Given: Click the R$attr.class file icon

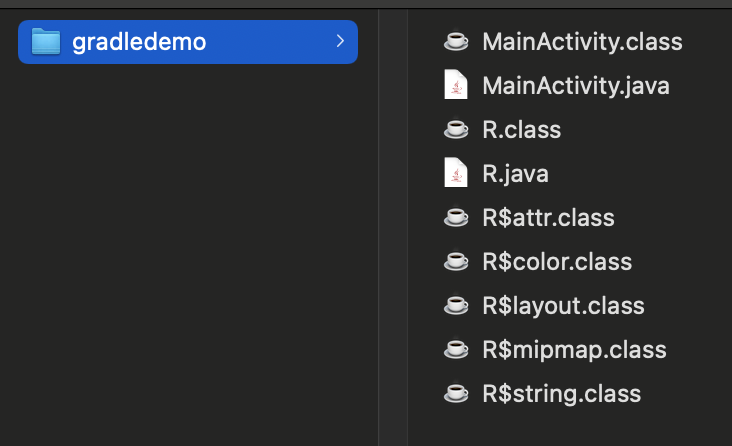Looking at the screenshot, I should coord(456,218).
